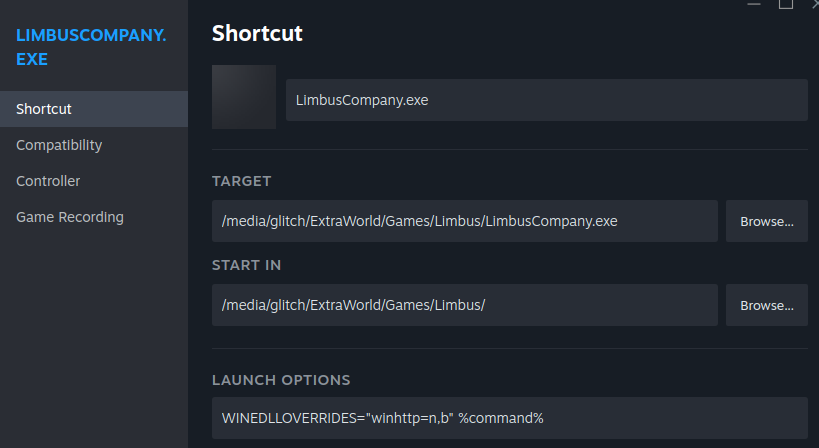Focus the Target path input field
Screen dimensions: 819x448
pos(465,221)
